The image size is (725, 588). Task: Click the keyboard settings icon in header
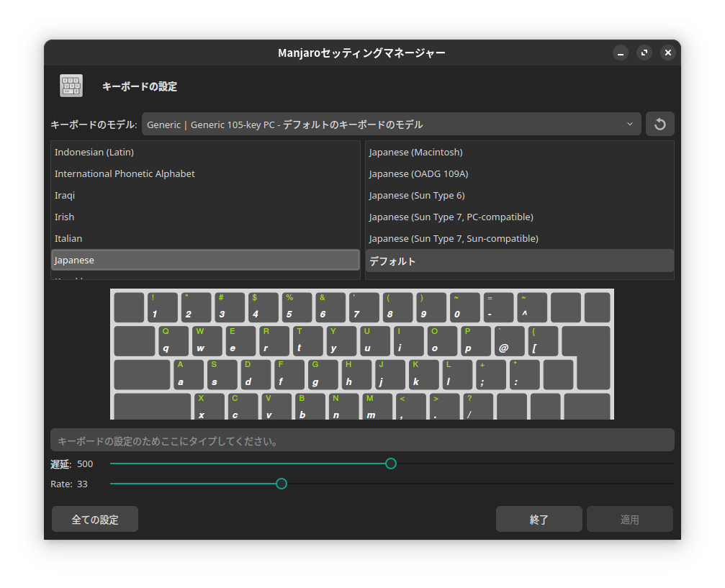[x=71, y=86]
